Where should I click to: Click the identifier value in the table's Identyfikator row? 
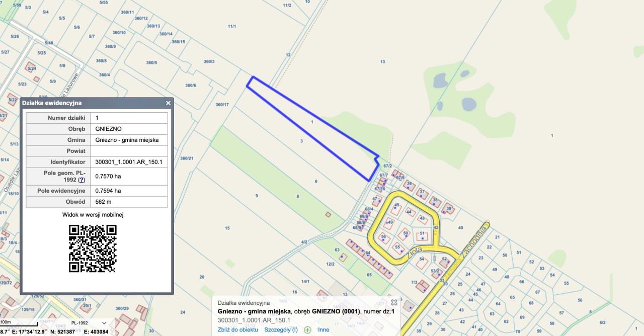point(129,162)
